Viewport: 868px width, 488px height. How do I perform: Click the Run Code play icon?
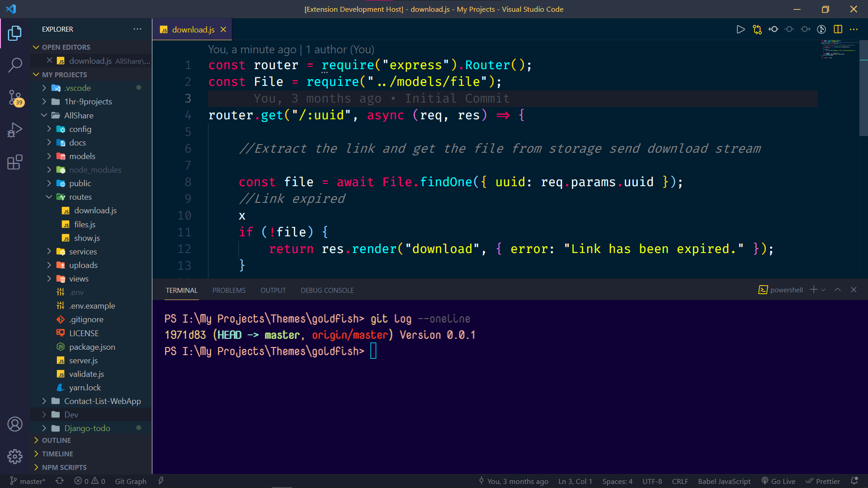pyautogui.click(x=741, y=29)
